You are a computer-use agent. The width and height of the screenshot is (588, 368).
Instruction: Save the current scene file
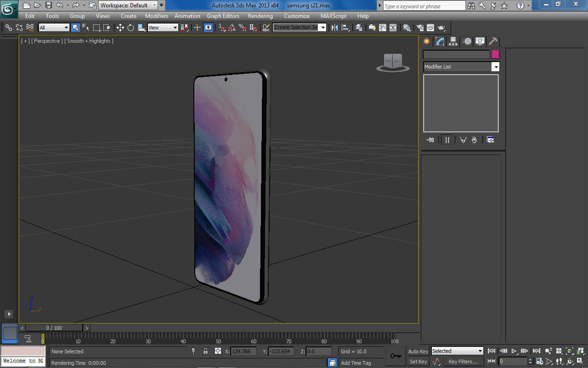48,6
